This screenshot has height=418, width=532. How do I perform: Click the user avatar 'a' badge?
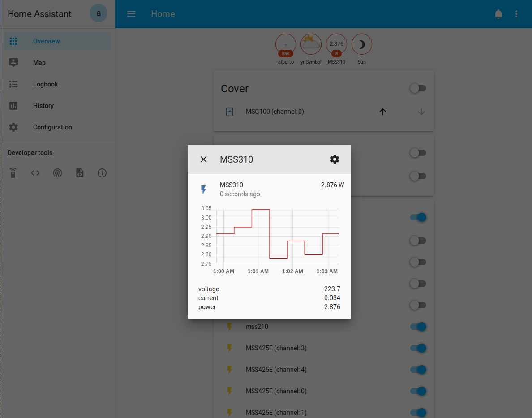(x=99, y=13)
